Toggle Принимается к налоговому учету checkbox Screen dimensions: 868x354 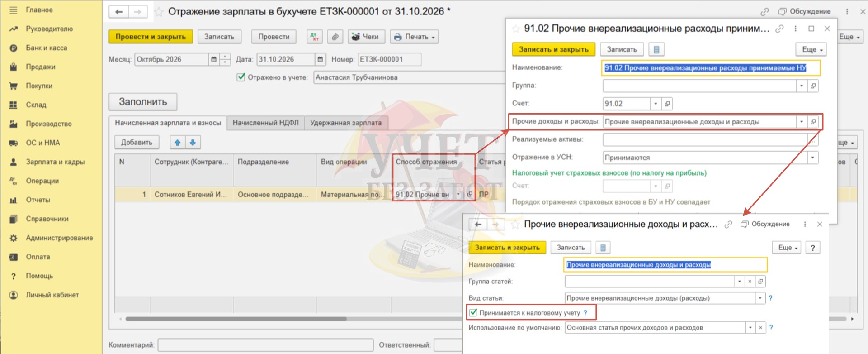click(x=473, y=312)
